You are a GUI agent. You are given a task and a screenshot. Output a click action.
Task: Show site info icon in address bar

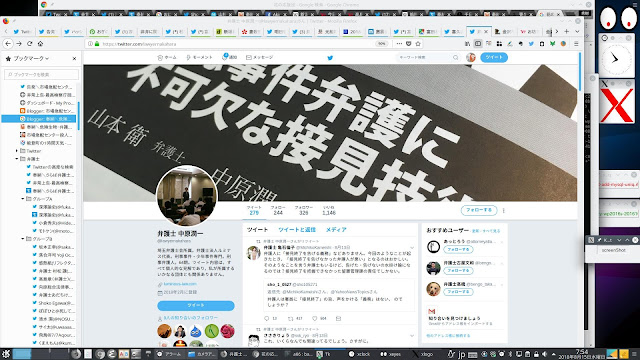coord(90,44)
